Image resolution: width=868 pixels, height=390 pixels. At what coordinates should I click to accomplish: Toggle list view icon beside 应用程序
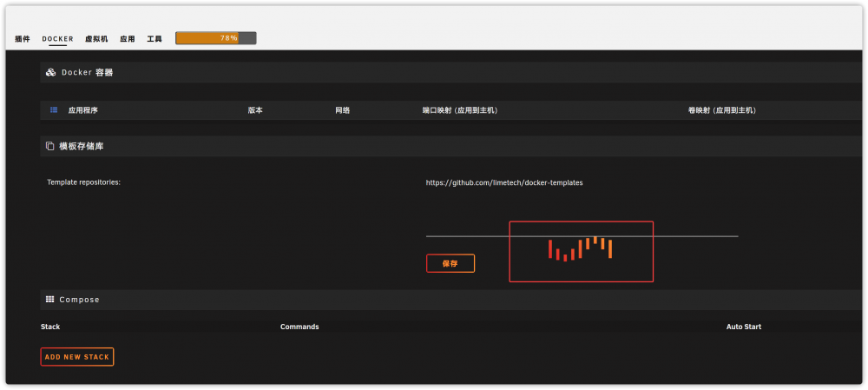(54, 110)
